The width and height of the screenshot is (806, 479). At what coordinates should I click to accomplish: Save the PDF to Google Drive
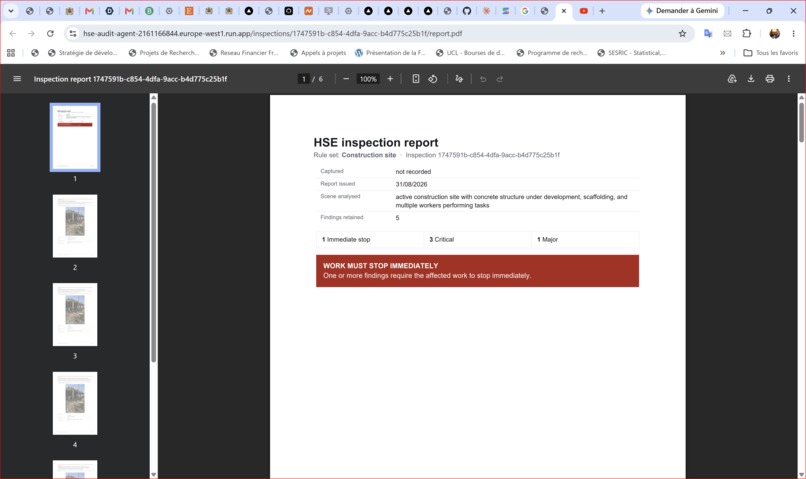pos(732,79)
